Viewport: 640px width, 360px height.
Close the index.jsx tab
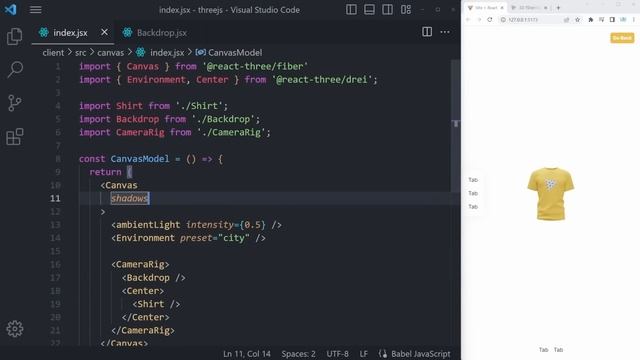point(104,32)
